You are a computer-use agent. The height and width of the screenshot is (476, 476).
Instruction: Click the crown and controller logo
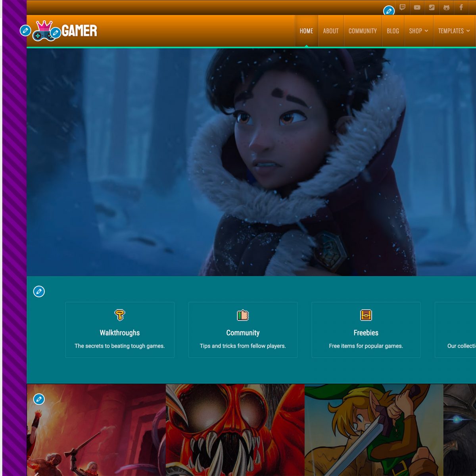click(44, 31)
